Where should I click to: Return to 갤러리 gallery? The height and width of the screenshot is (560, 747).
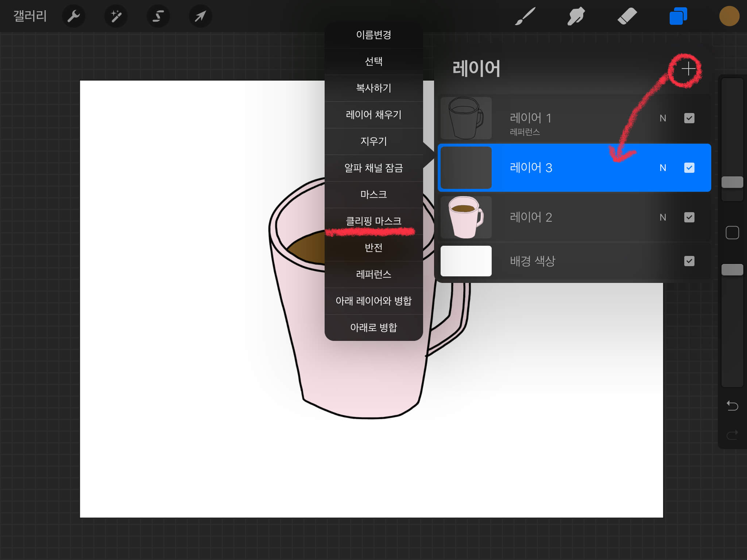[x=30, y=16]
